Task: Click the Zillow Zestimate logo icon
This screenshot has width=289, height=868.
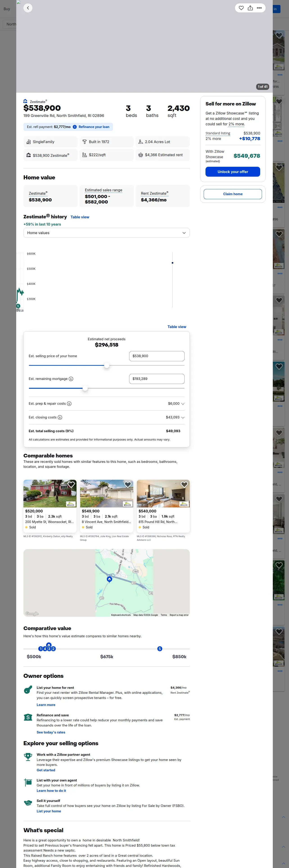Action: tap(26, 101)
